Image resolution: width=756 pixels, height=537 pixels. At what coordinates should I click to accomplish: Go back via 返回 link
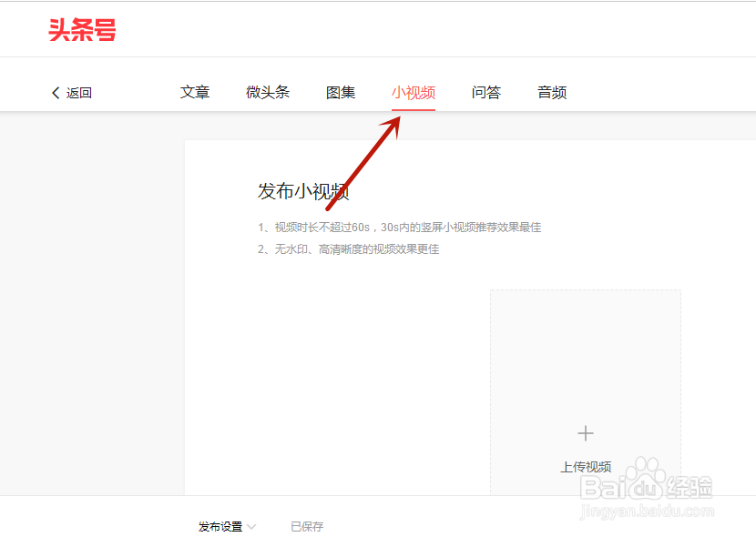(78, 93)
